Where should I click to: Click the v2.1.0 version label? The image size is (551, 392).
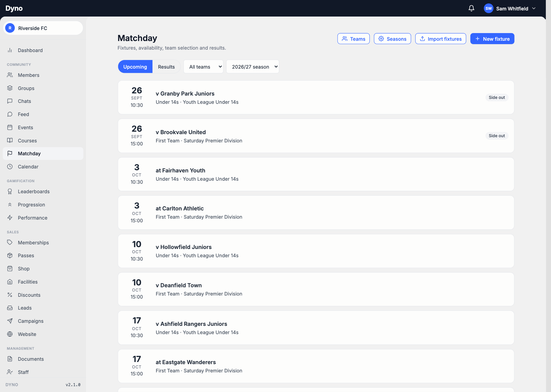pyautogui.click(x=73, y=385)
